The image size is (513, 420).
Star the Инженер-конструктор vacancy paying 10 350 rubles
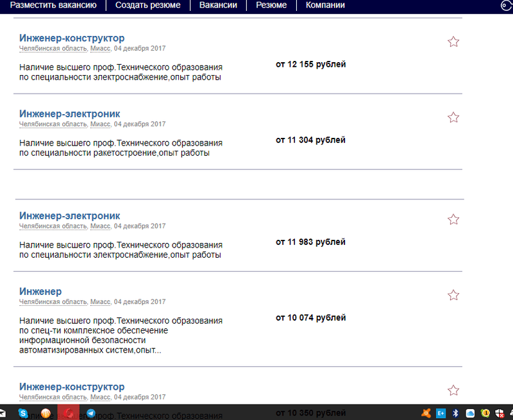click(x=453, y=391)
